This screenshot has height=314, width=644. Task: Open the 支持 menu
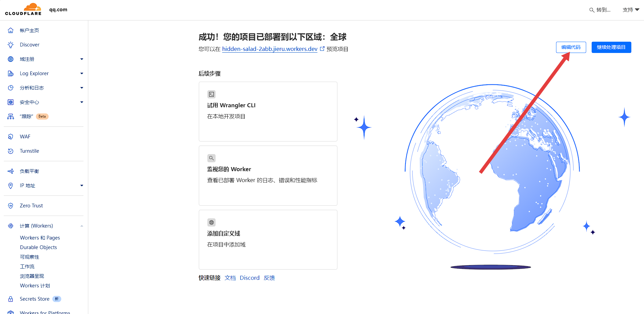630,10
